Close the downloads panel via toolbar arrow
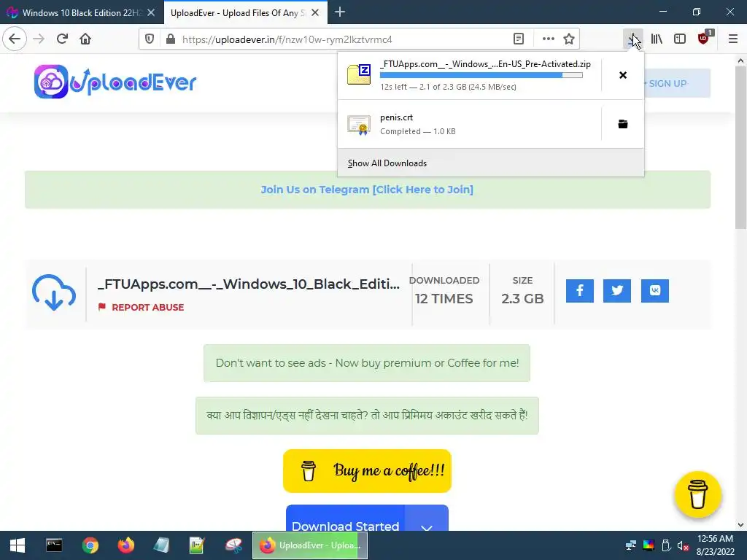The height and width of the screenshot is (560, 747). coord(633,39)
